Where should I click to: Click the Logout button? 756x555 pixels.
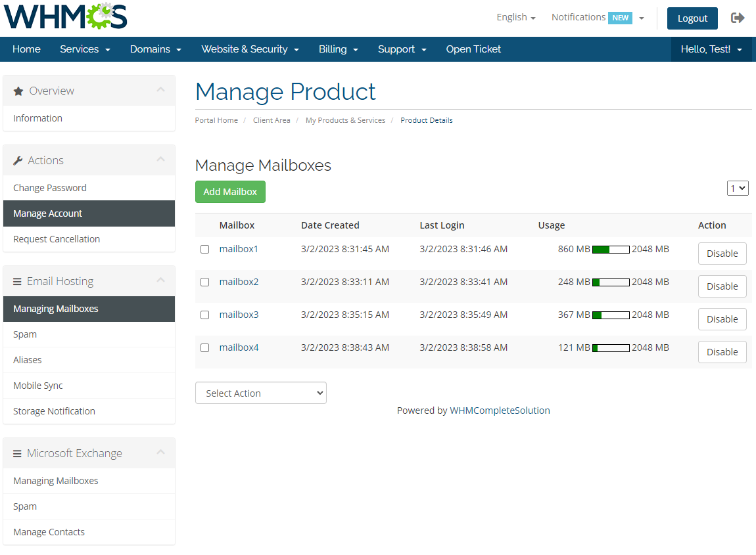tap(692, 18)
